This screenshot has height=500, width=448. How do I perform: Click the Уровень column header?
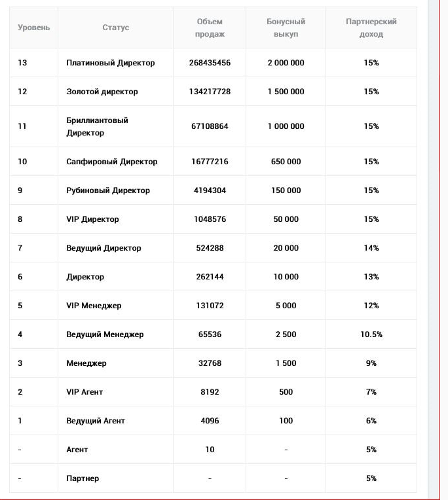(x=34, y=27)
